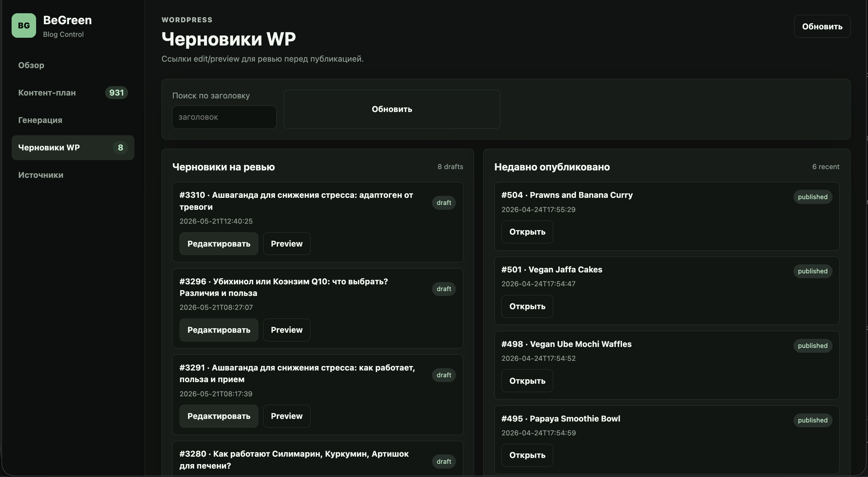Click the BG logo icon
Screen dimensions: 868x477
point(24,25)
